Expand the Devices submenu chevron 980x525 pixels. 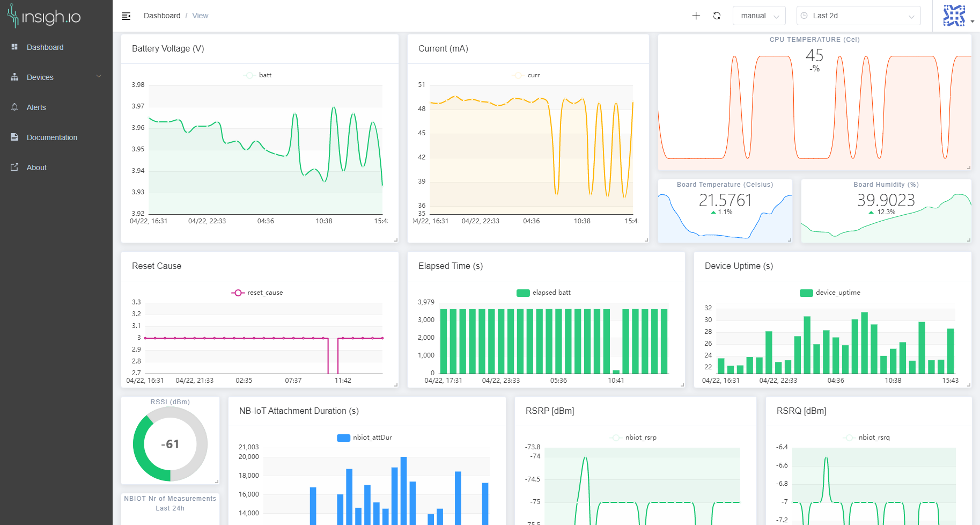tap(99, 77)
